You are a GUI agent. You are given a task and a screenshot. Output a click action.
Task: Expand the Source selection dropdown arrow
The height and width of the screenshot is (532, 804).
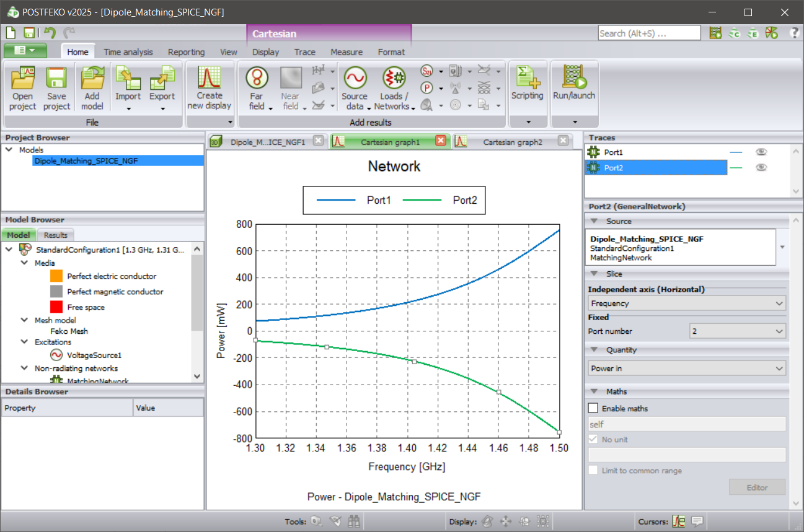tap(782, 246)
